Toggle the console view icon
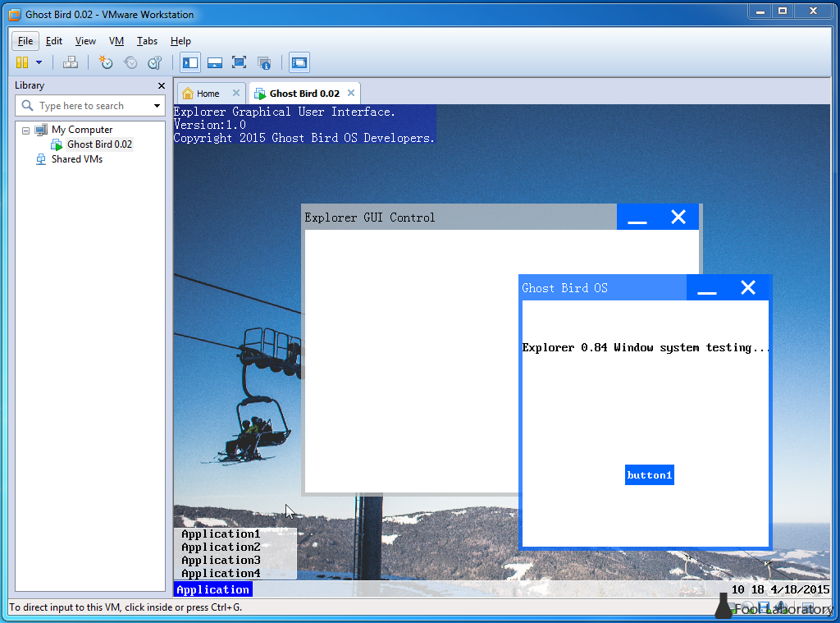The width and height of the screenshot is (840, 623). (299, 62)
